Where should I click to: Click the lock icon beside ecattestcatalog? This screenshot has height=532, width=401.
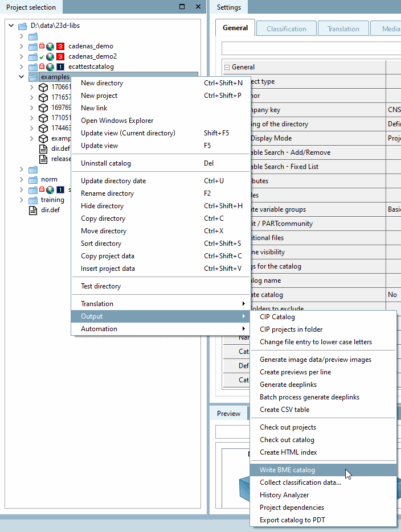tap(42, 66)
